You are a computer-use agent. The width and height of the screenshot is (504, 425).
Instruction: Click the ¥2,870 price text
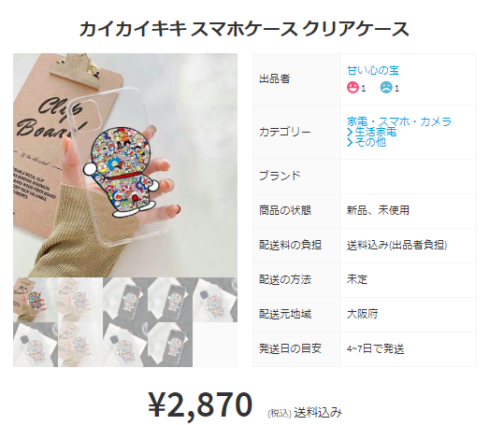[200, 405]
